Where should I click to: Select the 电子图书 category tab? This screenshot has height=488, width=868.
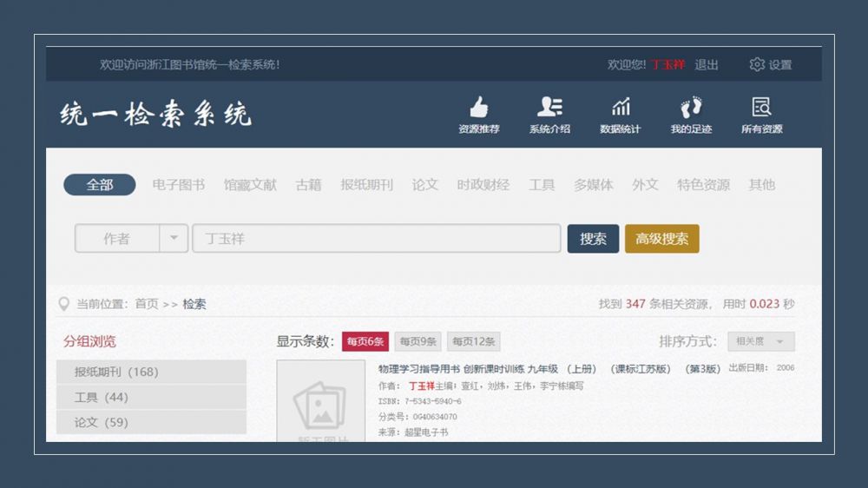(x=179, y=185)
